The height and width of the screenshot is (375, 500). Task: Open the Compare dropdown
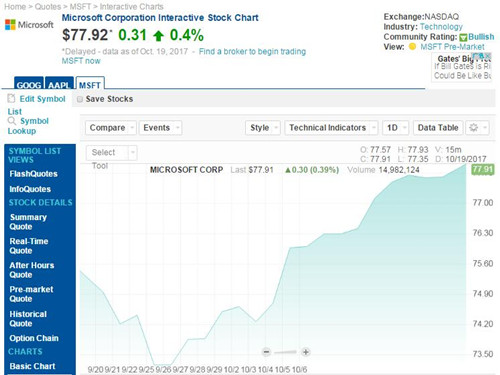point(111,128)
